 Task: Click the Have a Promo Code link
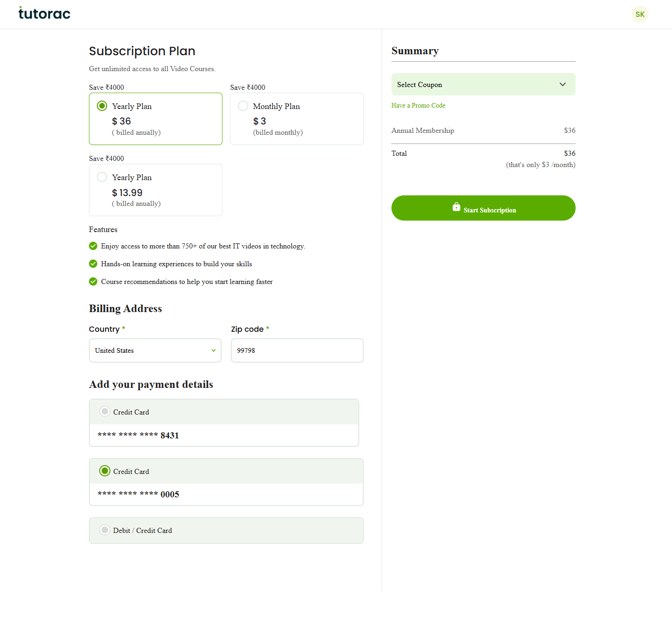pyautogui.click(x=418, y=106)
